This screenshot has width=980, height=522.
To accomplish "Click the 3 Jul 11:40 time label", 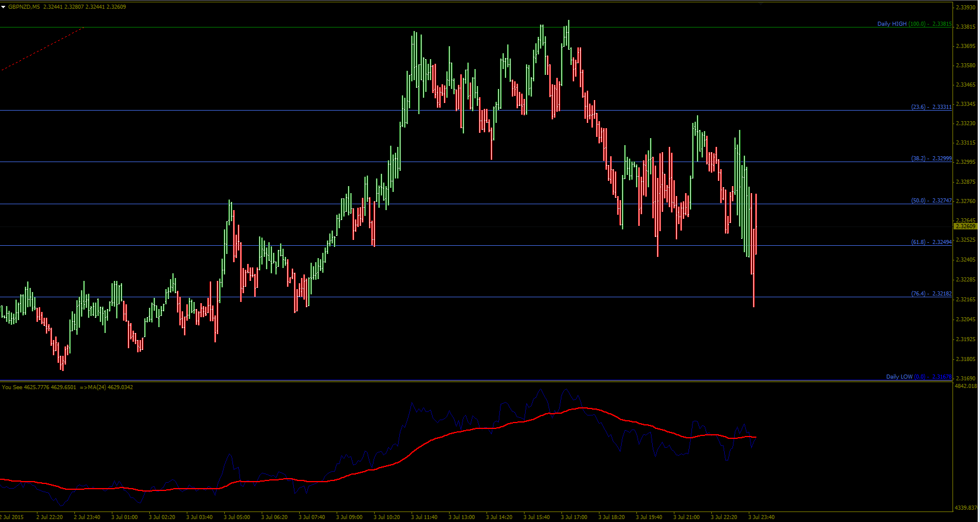I will click(x=424, y=517).
